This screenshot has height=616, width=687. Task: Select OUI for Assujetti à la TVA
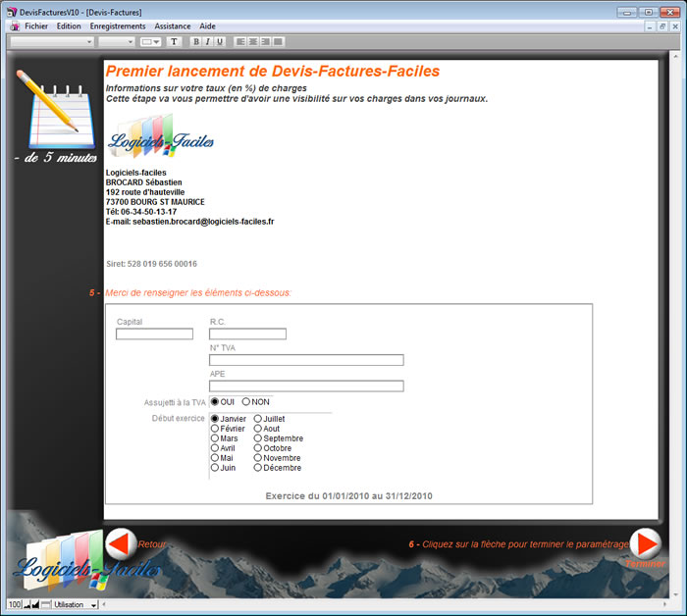(215, 402)
